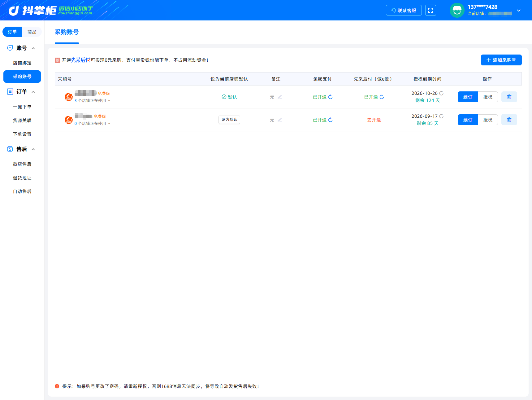Open 一键下单 in the sidebar
Image resolution: width=532 pixels, height=400 pixels.
[x=22, y=107]
